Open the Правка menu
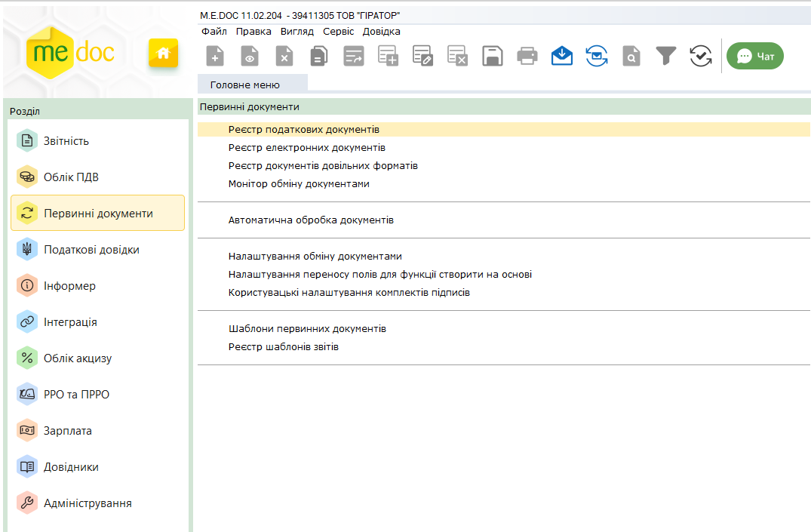Screen dimensions: 811x532 253,31
